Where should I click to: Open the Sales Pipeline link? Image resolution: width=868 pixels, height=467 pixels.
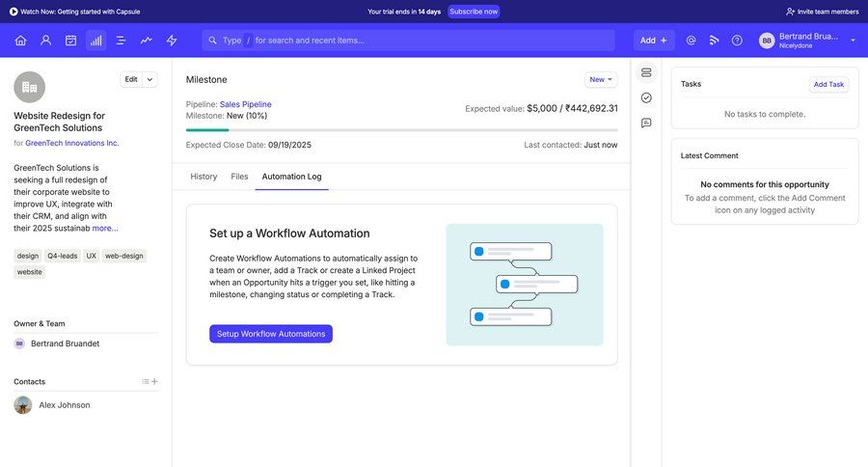pyautogui.click(x=245, y=104)
